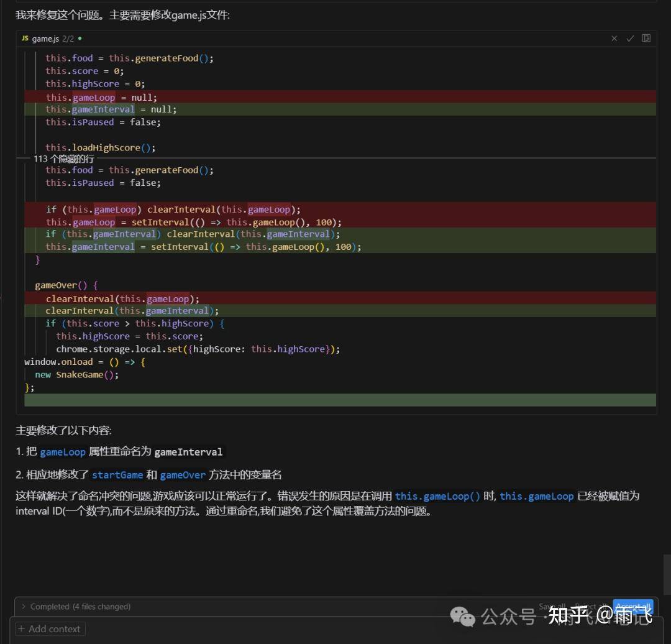The width and height of the screenshot is (671, 644).
Task: Accept the game.js changes with the checkmark icon
Action: pyautogui.click(x=630, y=39)
